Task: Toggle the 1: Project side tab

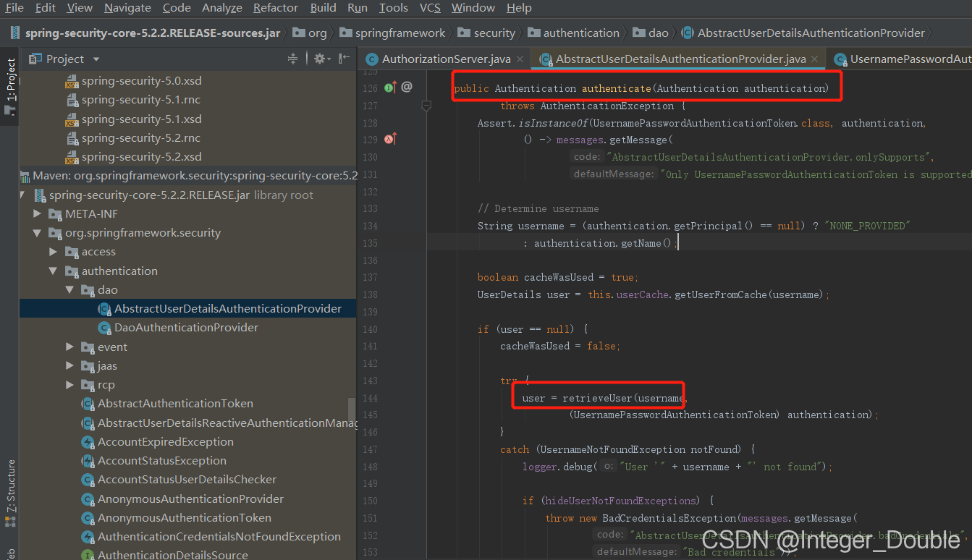Action: tap(10, 87)
